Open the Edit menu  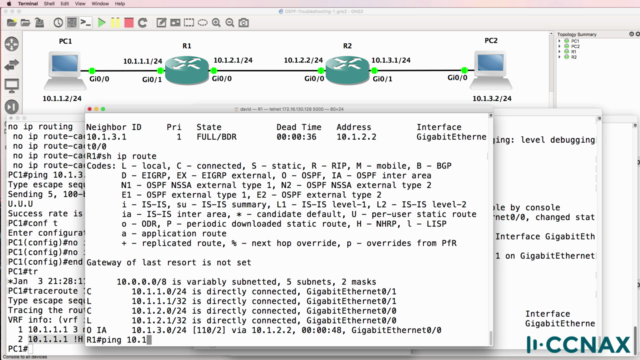coord(64,4)
